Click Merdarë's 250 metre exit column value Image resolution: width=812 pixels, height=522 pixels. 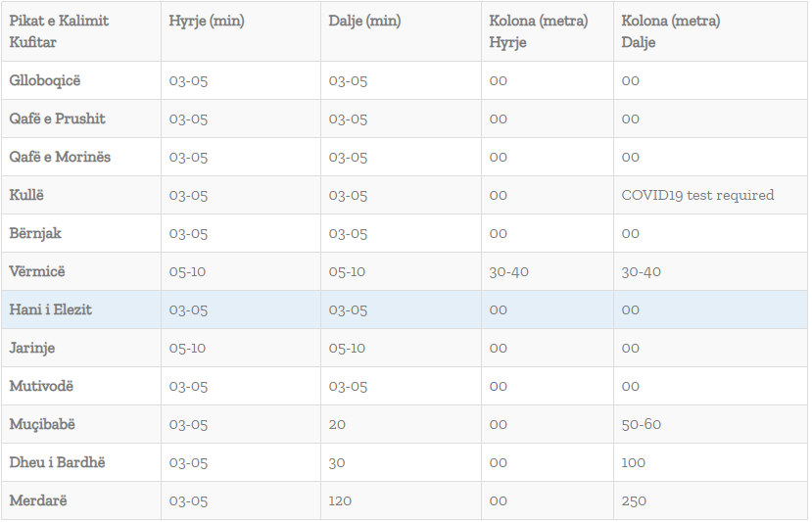tap(634, 500)
